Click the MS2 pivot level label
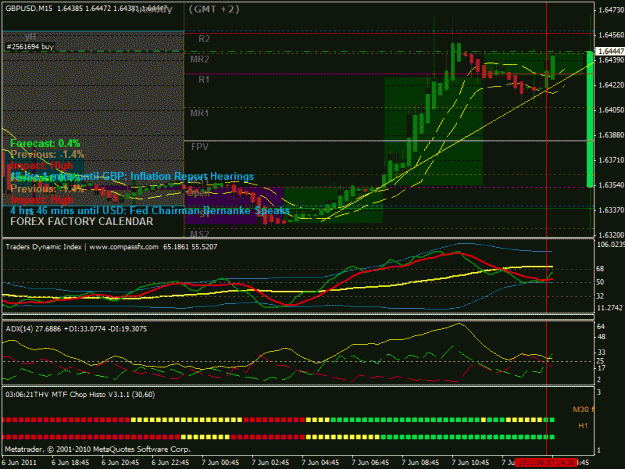Screen dimensions: 625x469 pyautogui.click(x=199, y=234)
